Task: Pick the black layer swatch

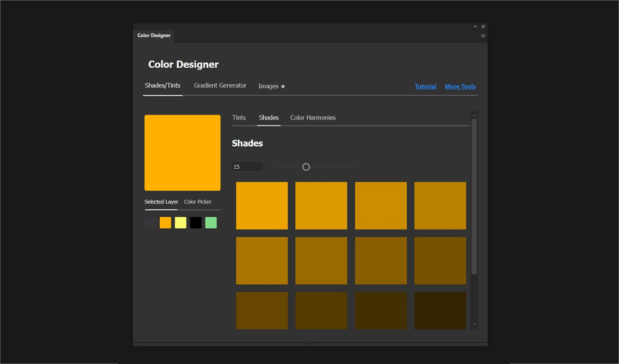Action: pos(196,222)
